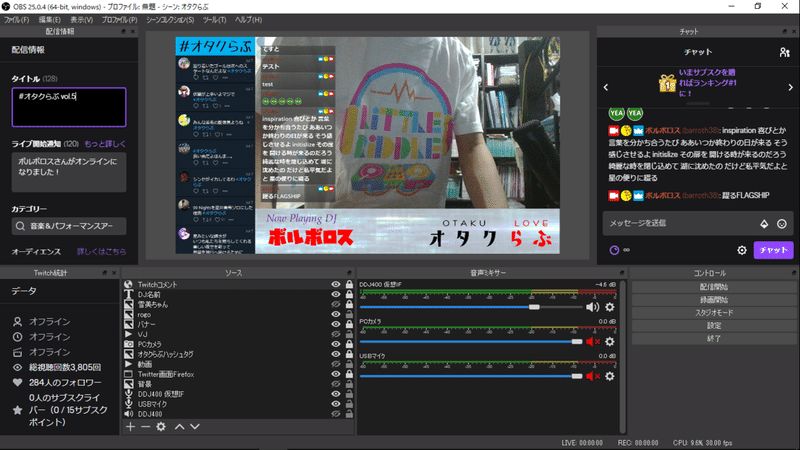Open the プロファイル(P) menu
The width and height of the screenshot is (800, 450).
[119, 20]
